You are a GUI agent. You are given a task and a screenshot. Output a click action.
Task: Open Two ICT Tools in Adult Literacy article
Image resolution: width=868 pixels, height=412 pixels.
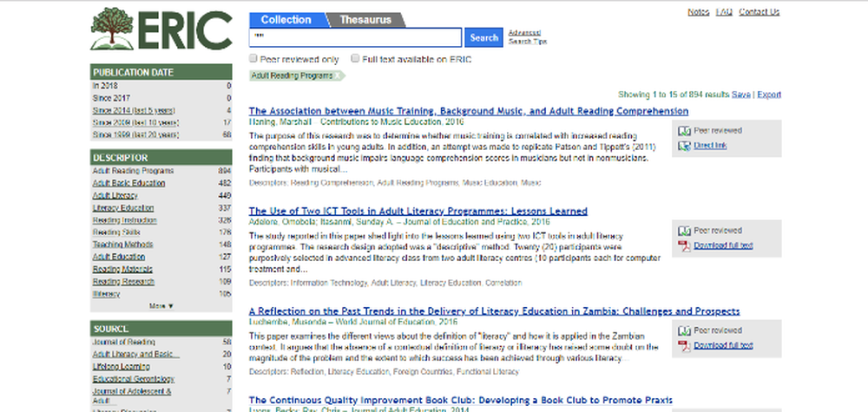click(x=418, y=212)
